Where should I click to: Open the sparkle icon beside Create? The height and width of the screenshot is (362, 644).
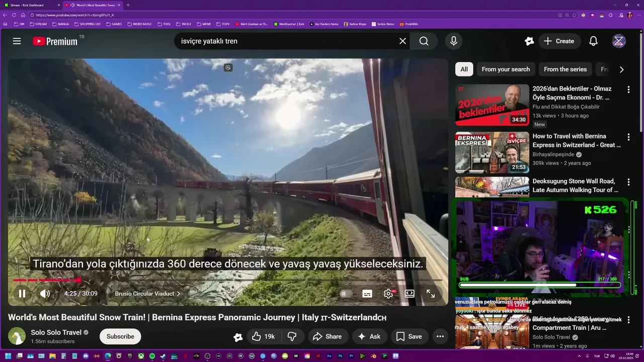click(x=529, y=41)
